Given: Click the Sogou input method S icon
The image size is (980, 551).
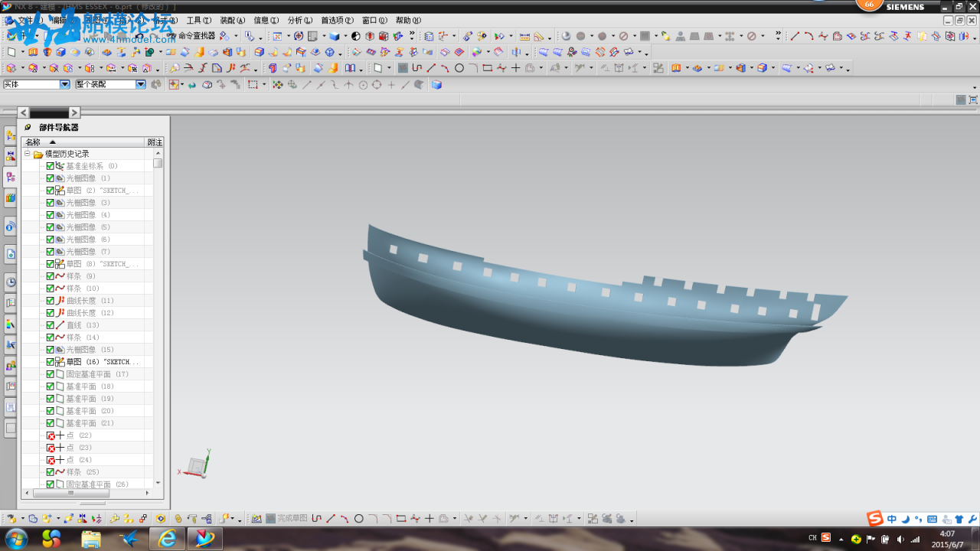Looking at the screenshot, I should [x=875, y=519].
